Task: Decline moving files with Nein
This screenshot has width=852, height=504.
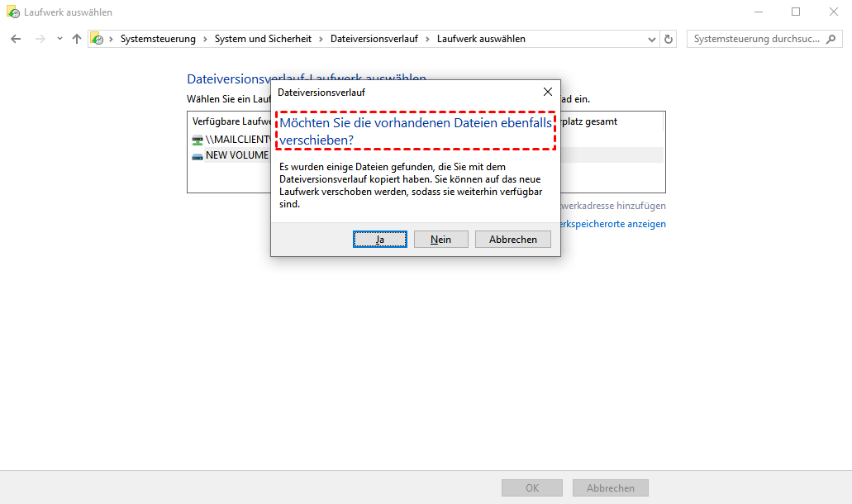Action: 440,239
